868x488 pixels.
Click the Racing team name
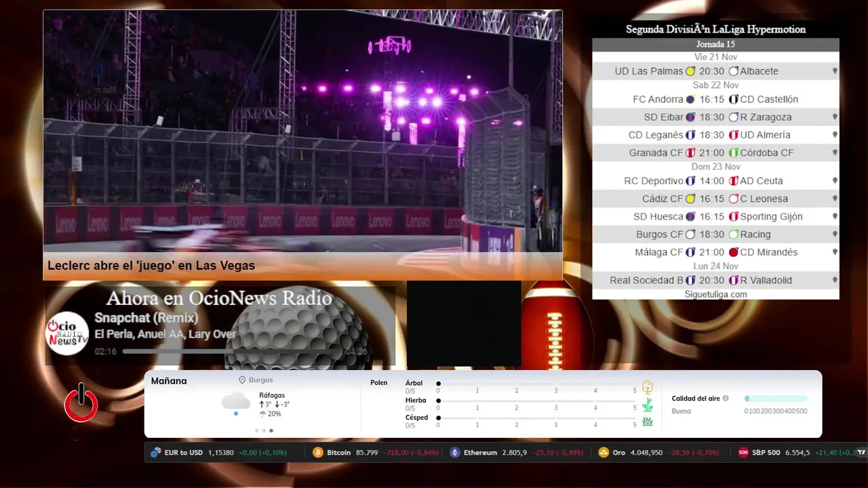(x=755, y=235)
